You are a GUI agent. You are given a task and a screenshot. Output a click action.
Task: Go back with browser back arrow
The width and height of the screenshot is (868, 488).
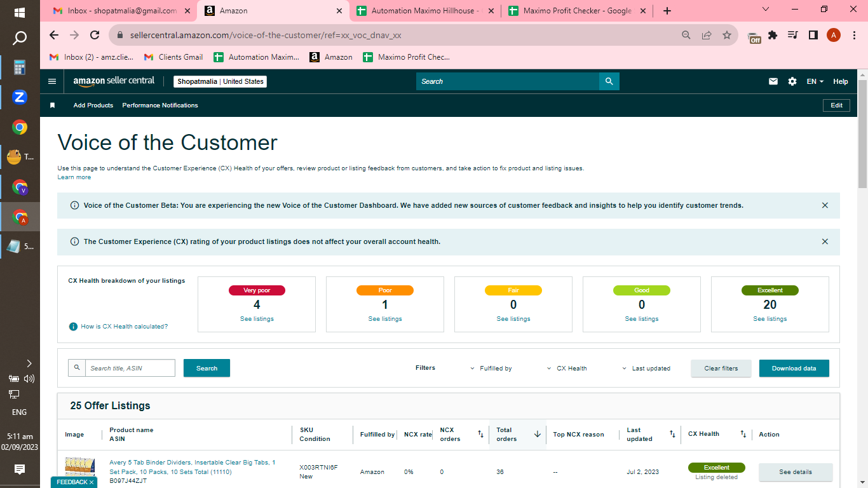click(54, 36)
